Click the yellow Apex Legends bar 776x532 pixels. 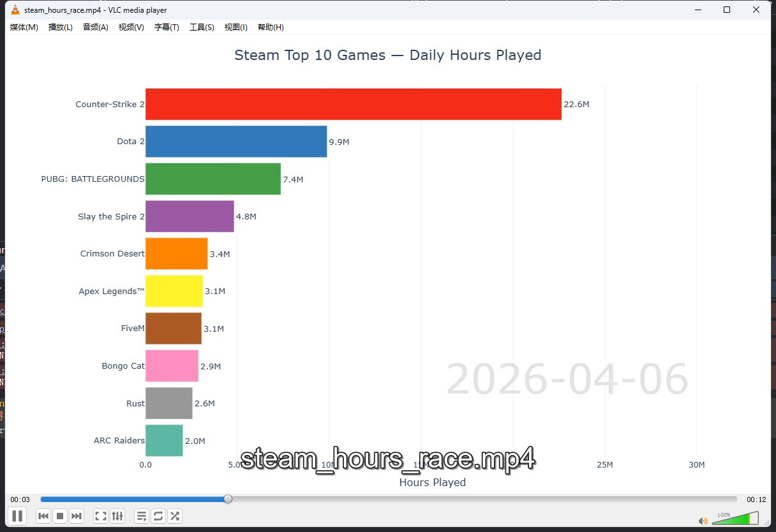point(174,291)
